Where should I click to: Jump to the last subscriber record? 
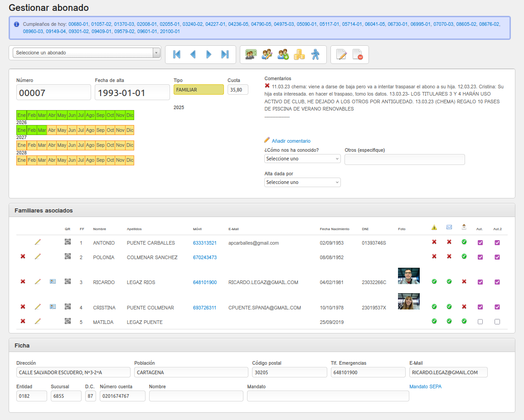pos(225,54)
